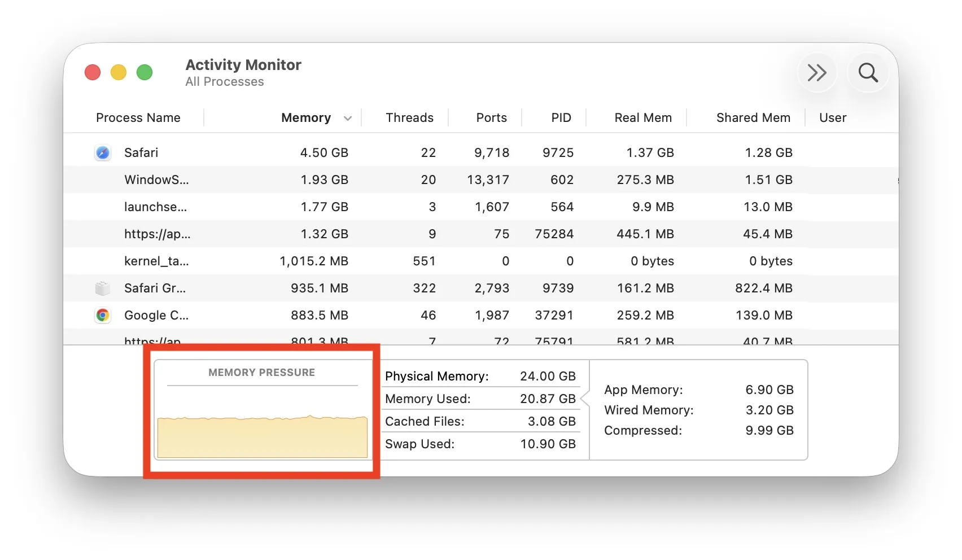Click PID value 37291
Viewport: 962px width, 560px height.
(554, 315)
